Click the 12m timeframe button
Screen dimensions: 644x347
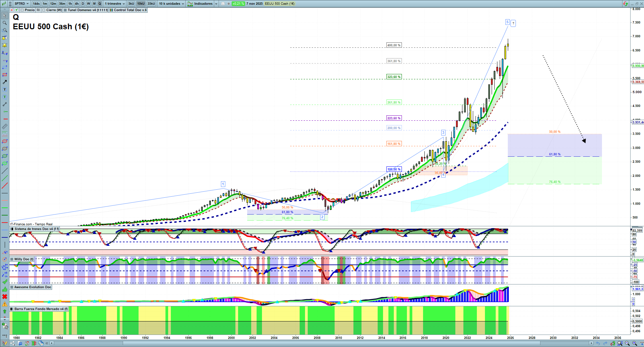[x=53, y=4]
